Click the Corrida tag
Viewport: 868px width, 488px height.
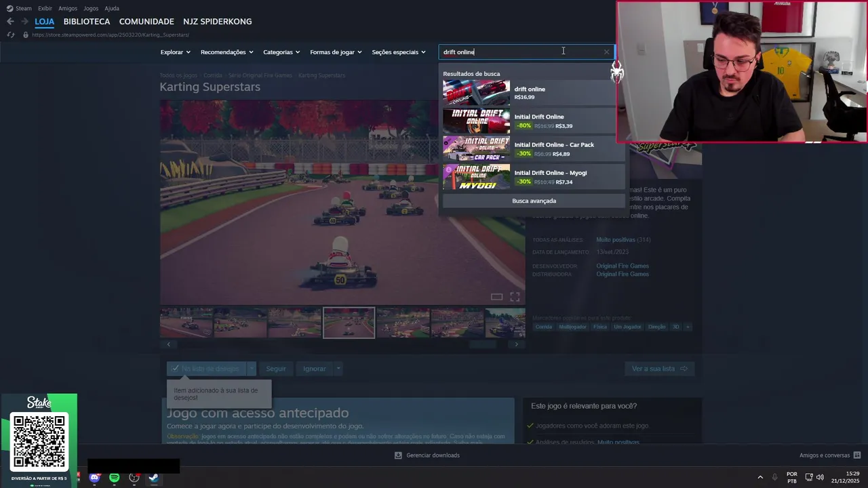[x=544, y=327]
